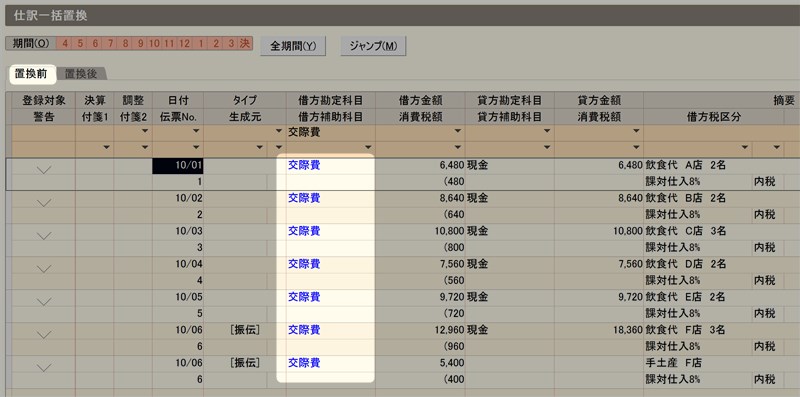Open the 付箋1 filter dropdown
Viewport: 800px width, 397px height.
[107, 148]
